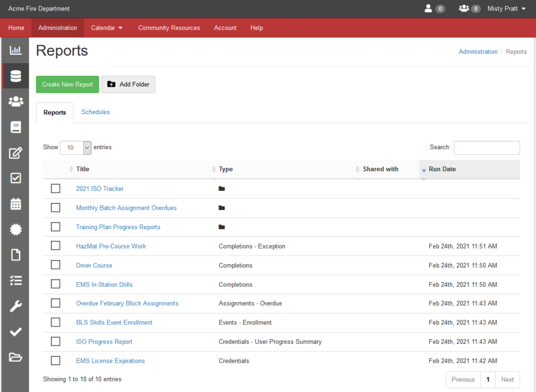Open the HazMat Pre-Course Work report link
Viewport: 536px width, 392px height.
click(111, 246)
